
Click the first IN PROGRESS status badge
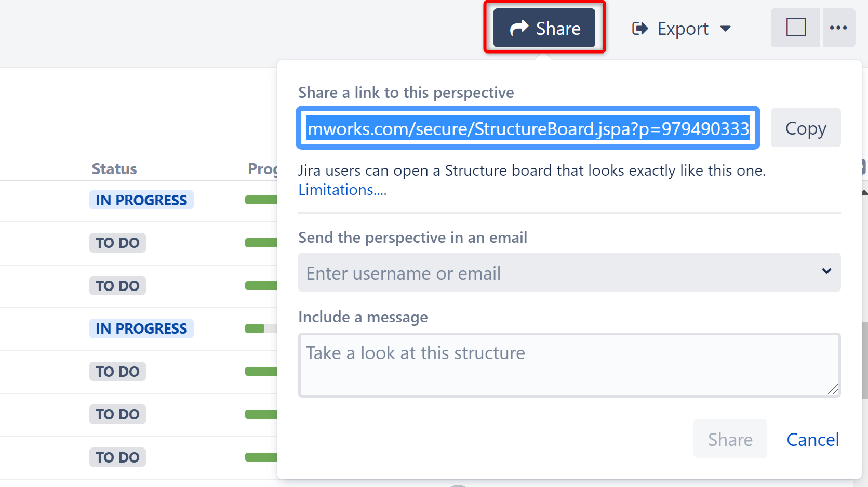pos(141,200)
